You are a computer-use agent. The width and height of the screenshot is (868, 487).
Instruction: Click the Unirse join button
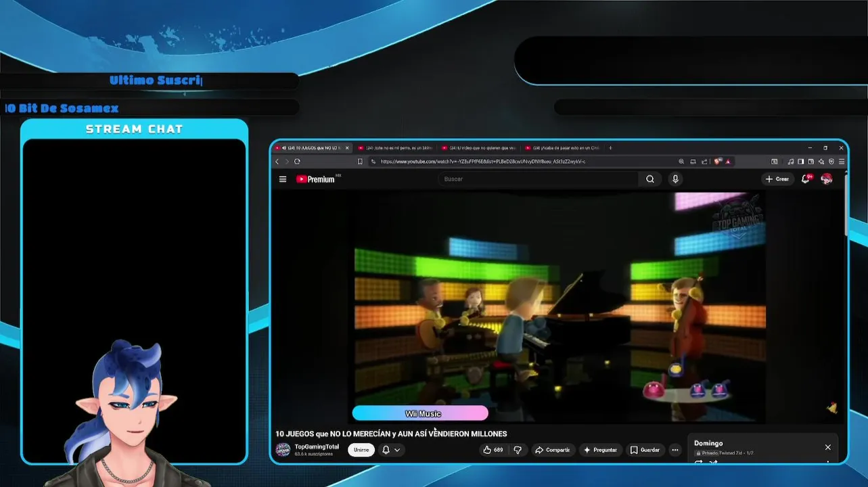(x=361, y=450)
